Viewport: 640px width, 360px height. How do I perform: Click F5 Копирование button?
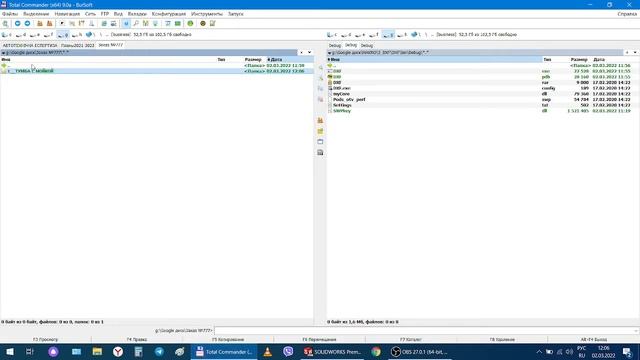[x=228, y=340]
